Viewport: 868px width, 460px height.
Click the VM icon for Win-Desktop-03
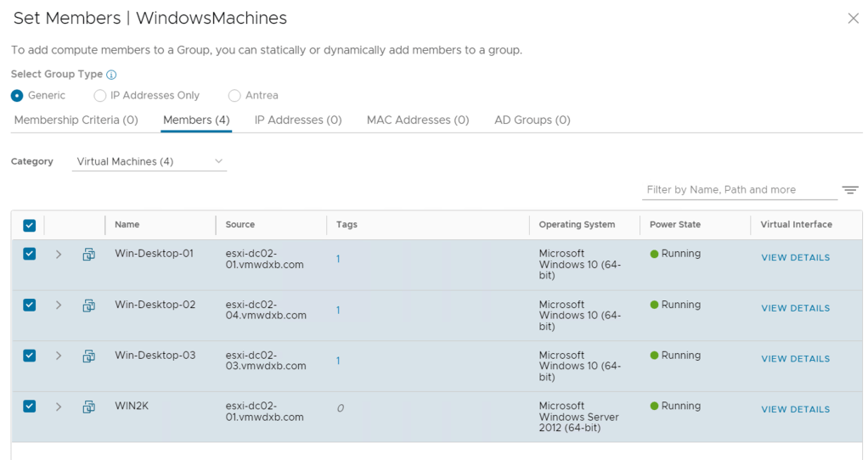pos(88,356)
